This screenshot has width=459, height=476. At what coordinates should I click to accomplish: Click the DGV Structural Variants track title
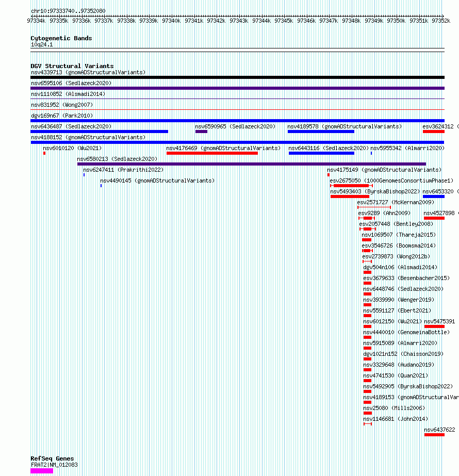[72, 66]
